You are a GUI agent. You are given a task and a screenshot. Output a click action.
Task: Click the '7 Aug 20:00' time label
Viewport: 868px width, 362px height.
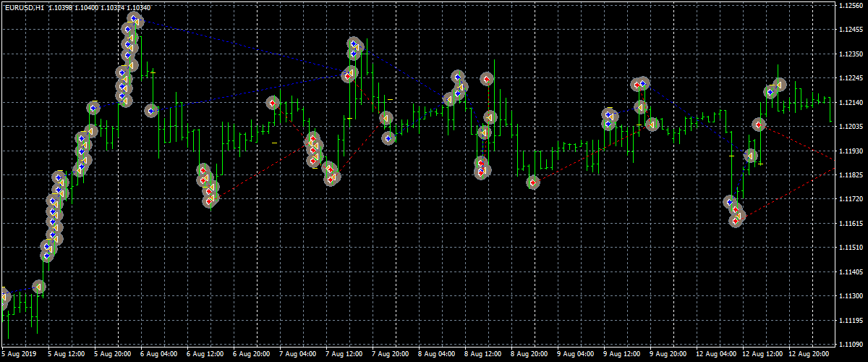point(391,355)
